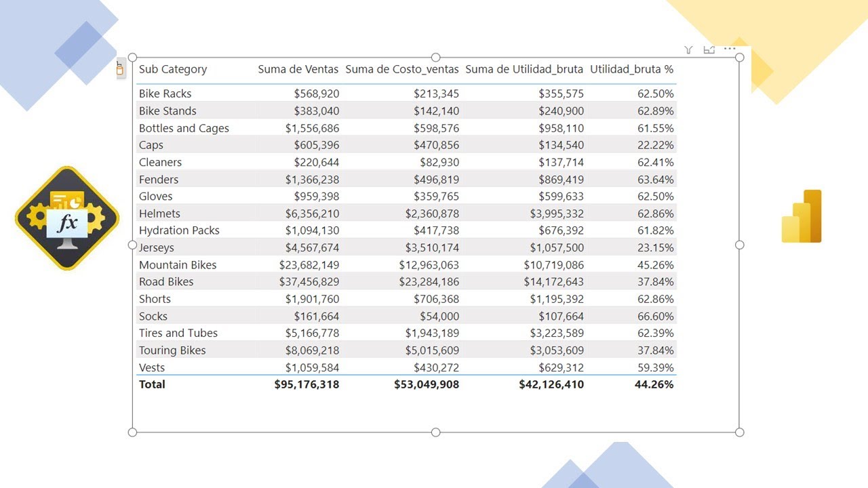Click the $37,456,829 Road Bikes sales
868x488 pixels.
tap(309, 282)
